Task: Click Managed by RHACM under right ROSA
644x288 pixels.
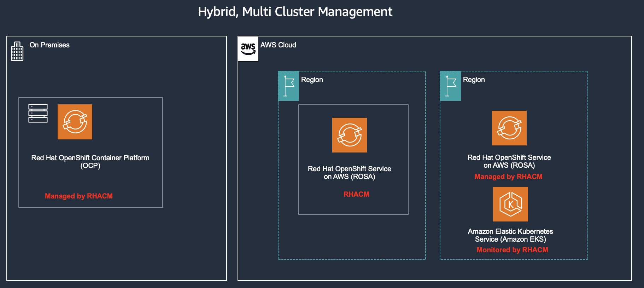Action: point(508,177)
